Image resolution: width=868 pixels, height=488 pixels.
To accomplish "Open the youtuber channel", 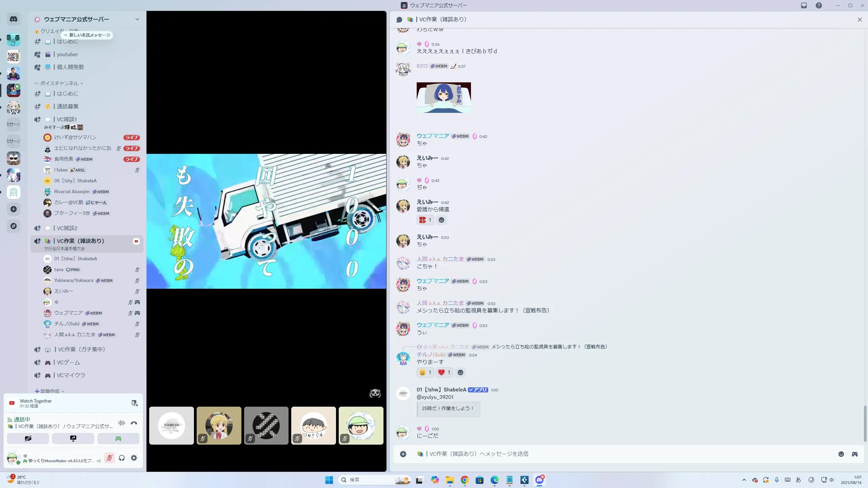I will (x=67, y=55).
